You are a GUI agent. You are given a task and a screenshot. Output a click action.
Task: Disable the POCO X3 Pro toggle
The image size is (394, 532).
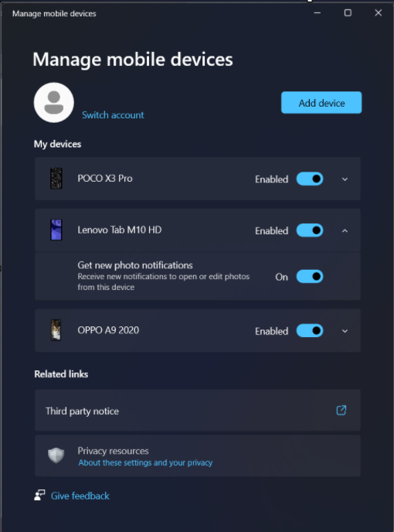coord(310,179)
